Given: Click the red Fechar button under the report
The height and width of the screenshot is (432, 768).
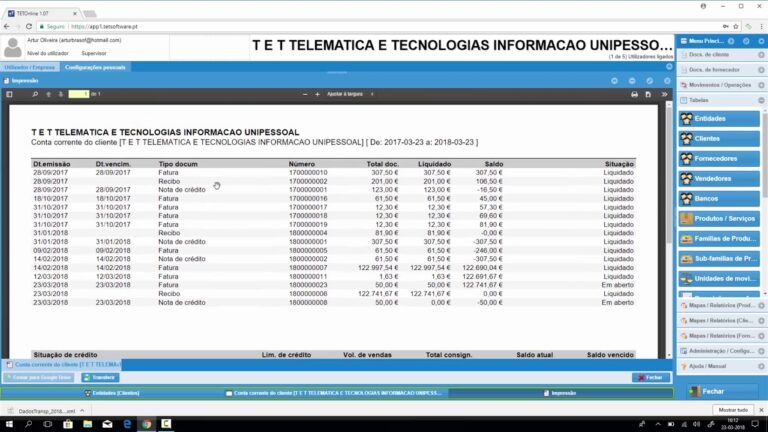Looking at the screenshot, I should pos(651,378).
